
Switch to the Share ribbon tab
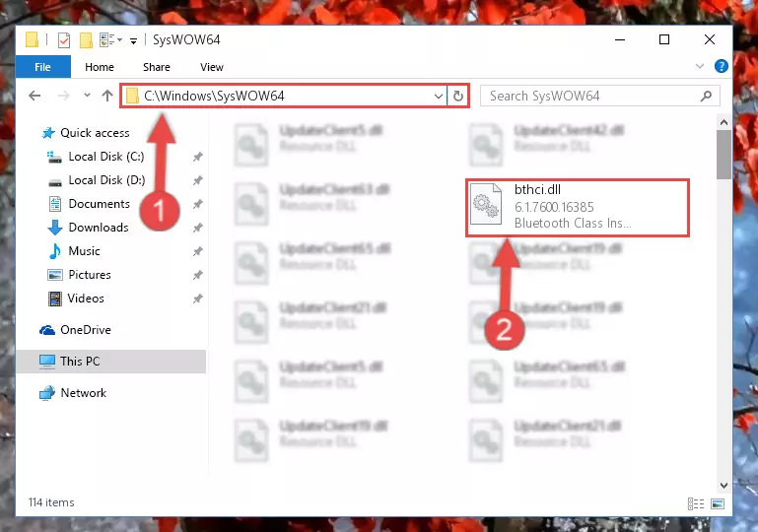pos(156,67)
